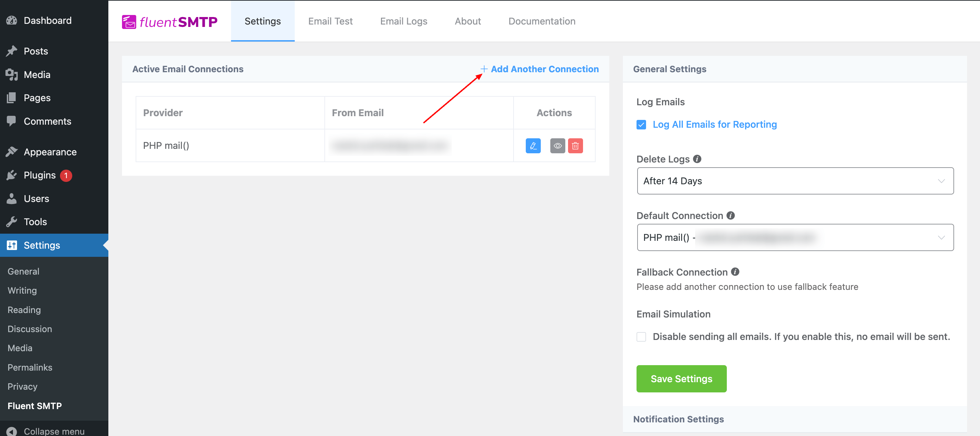Click the Pages sidebar icon
Image resolution: width=980 pixels, height=436 pixels.
click(x=12, y=98)
